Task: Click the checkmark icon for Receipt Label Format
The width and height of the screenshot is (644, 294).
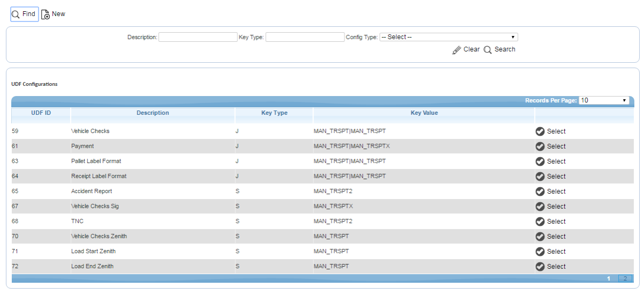Action: (540, 177)
